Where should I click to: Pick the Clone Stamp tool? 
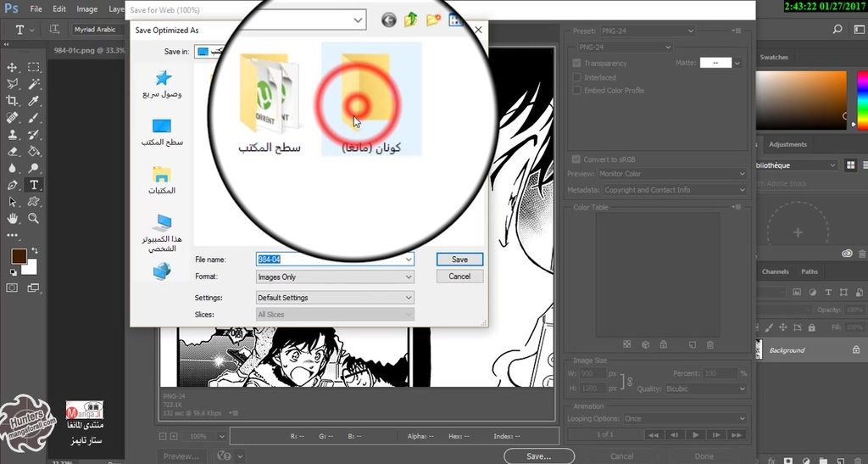coord(12,135)
